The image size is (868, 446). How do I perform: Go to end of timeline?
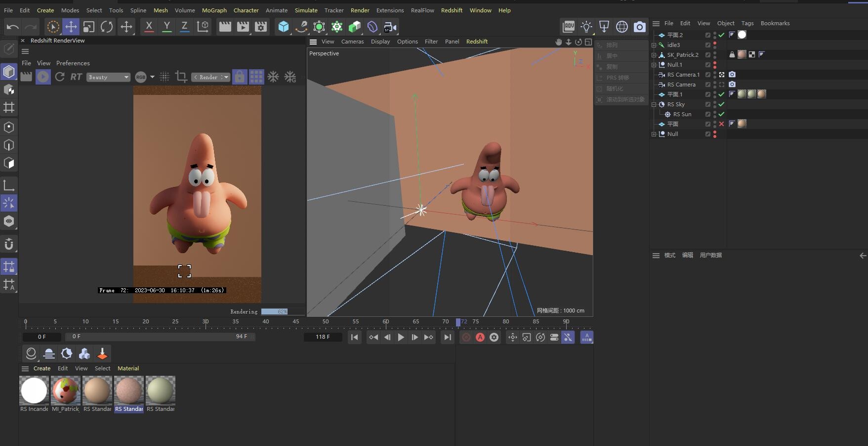[x=447, y=337]
